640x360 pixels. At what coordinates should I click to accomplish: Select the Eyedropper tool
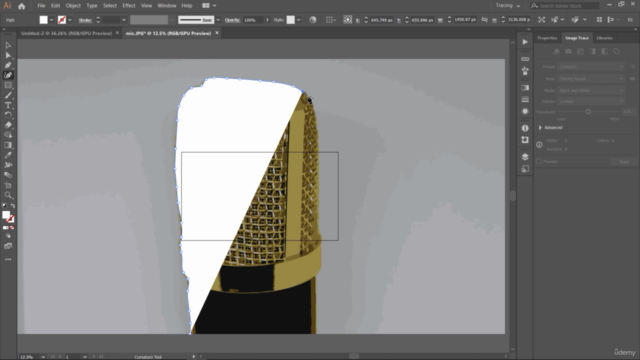click(8, 155)
